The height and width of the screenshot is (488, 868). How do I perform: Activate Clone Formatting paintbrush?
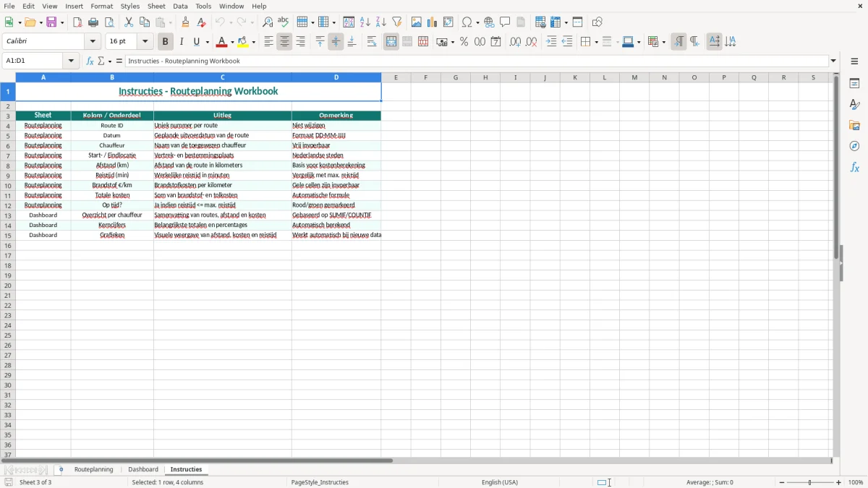(x=186, y=22)
